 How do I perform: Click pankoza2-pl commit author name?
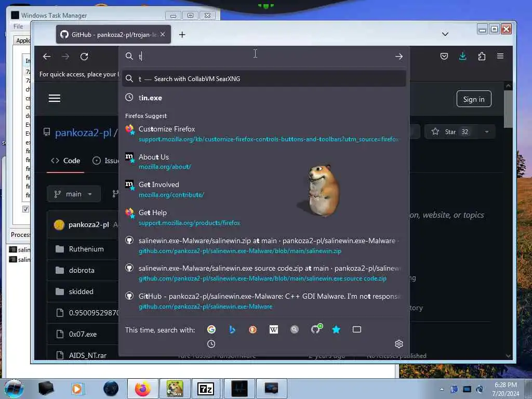click(x=88, y=224)
